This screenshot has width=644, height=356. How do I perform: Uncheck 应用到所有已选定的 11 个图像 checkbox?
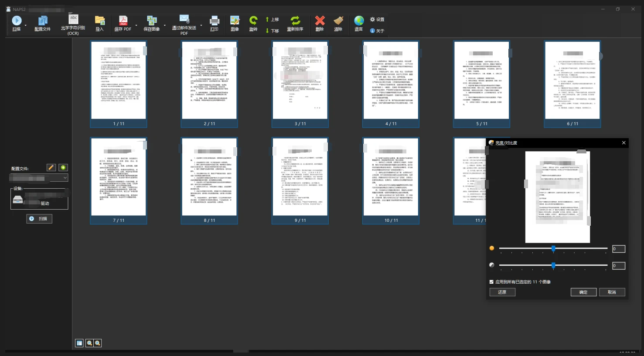pos(491,282)
